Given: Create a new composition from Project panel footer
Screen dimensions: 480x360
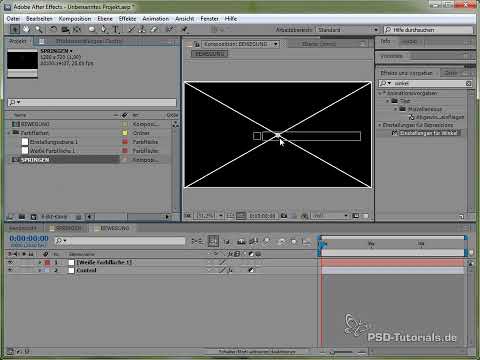Looking at the screenshot, I should 33,217.
